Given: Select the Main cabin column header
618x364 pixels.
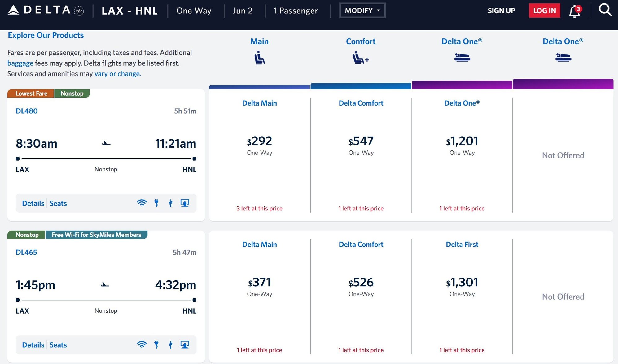Looking at the screenshot, I should 259,41.
